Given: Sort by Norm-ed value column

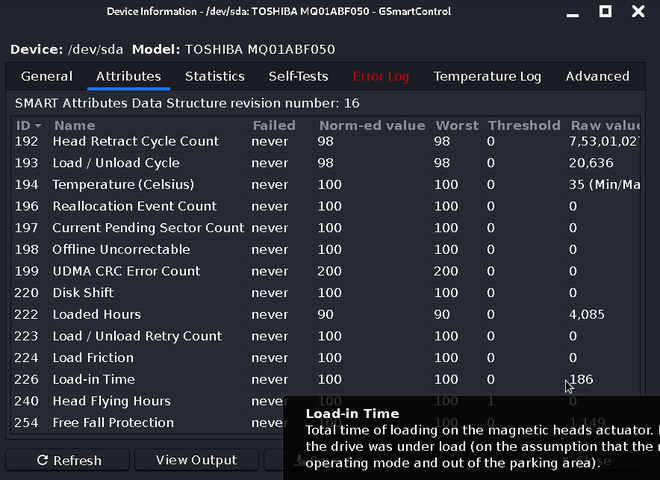Looking at the screenshot, I should [371, 126].
